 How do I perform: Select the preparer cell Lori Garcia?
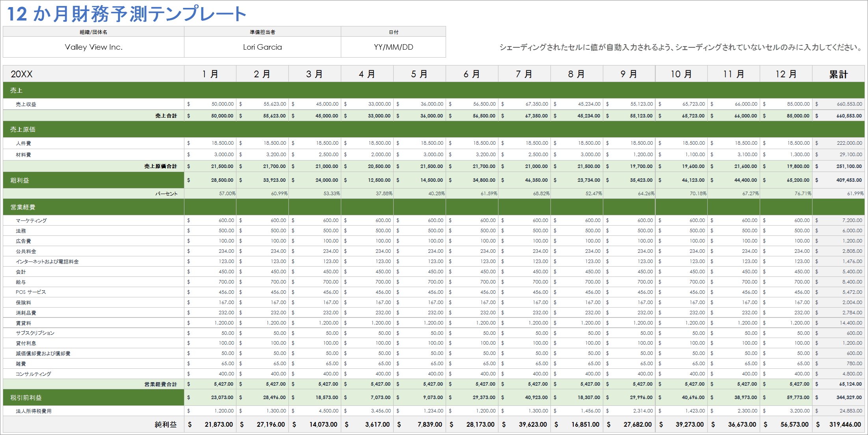coord(262,47)
